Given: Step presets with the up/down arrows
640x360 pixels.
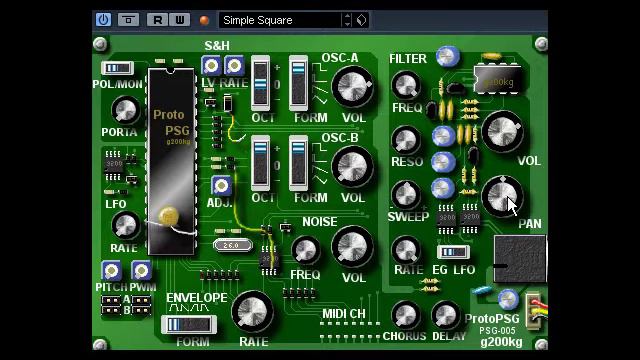Looking at the screenshot, I should click(x=347, y=20).
